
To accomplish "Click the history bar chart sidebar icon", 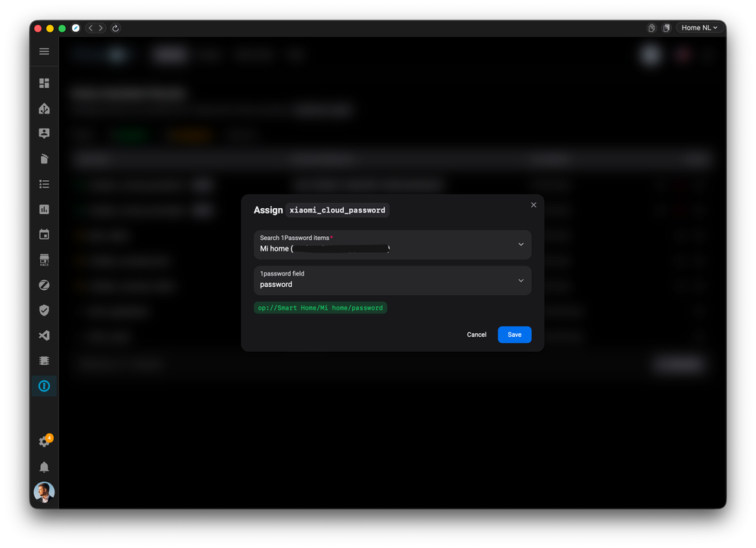I will tap(44, 209).
